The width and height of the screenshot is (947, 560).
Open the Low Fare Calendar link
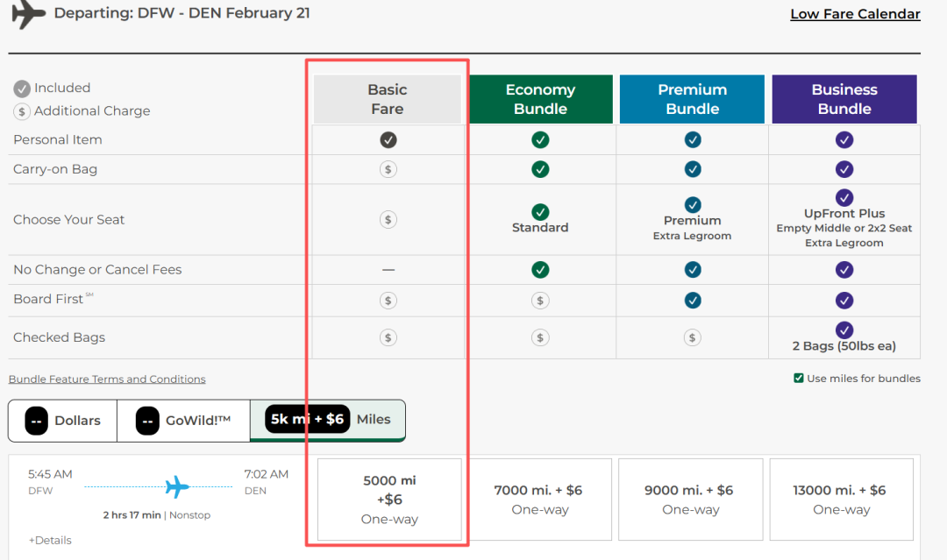pos(855,14)
